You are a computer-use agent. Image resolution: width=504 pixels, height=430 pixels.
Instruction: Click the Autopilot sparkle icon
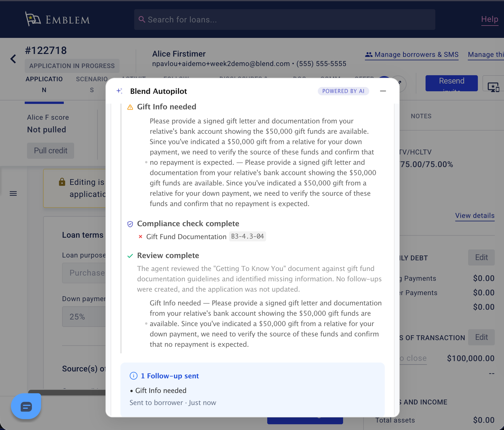(x=120, y=91)
